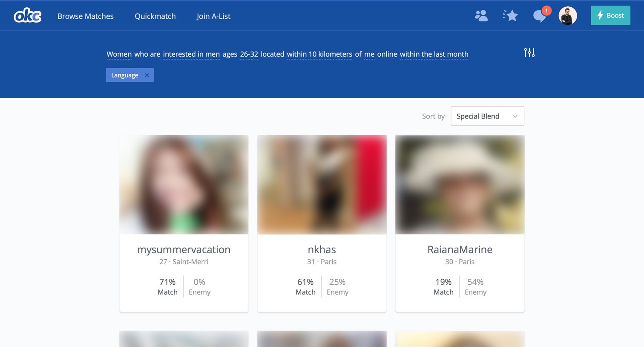Open mysummervacation's profile photo
The image size is (644, 347).
tap(184, 185)
